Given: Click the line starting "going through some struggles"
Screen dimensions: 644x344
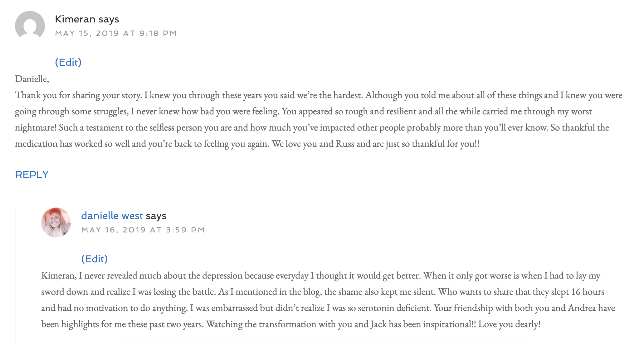Looking at the screenshot, I should click(x=303, y=111).
